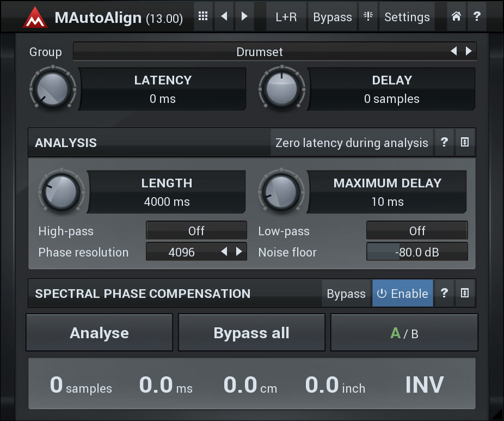Open the Group Drumset dropdown
504x421 pixels.
[x=260, y=52]
